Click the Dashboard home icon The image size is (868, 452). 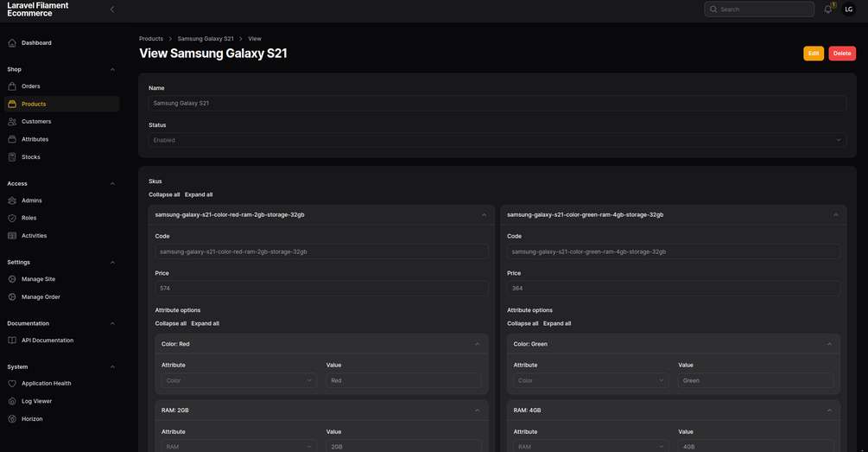tap(12, 42)
